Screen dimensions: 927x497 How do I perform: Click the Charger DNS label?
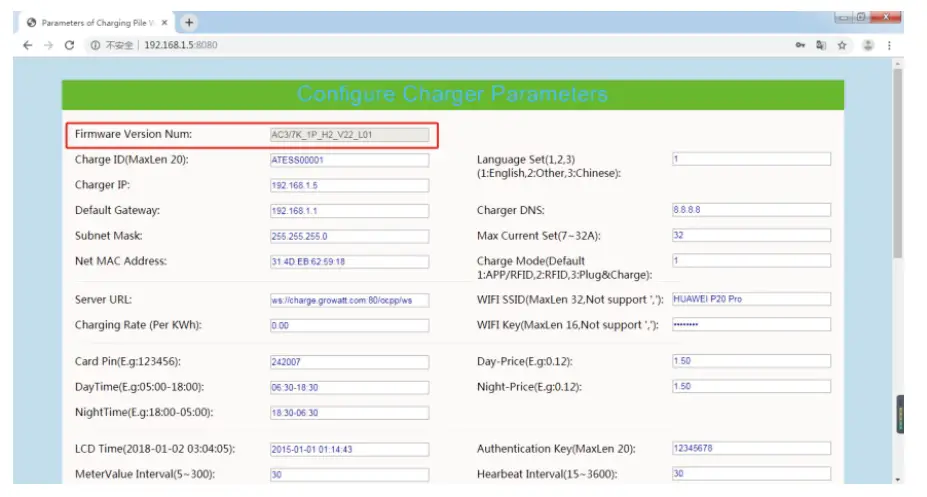(511, 210)
